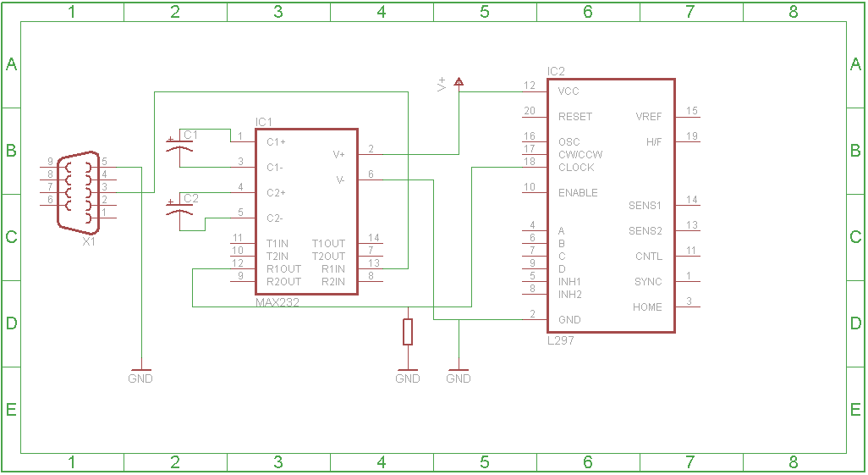Click the IC2 reference label

coord(556,71)
